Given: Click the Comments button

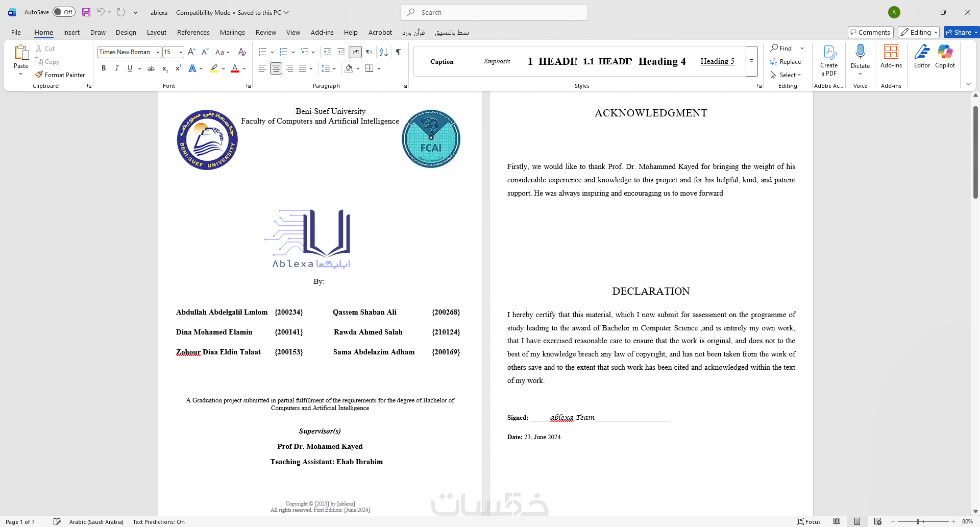Looking at the screenshot, I should coord(871,32).
